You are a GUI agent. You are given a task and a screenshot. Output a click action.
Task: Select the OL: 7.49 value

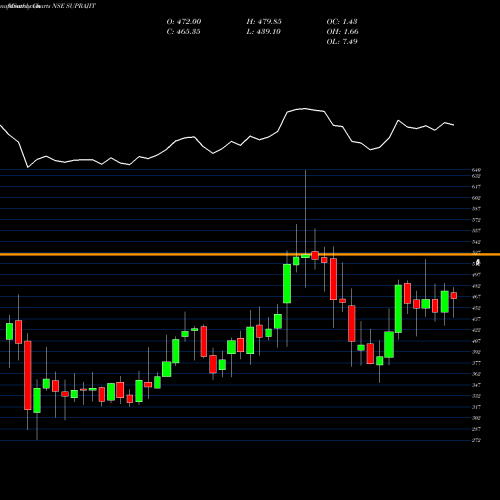(342, 41)
